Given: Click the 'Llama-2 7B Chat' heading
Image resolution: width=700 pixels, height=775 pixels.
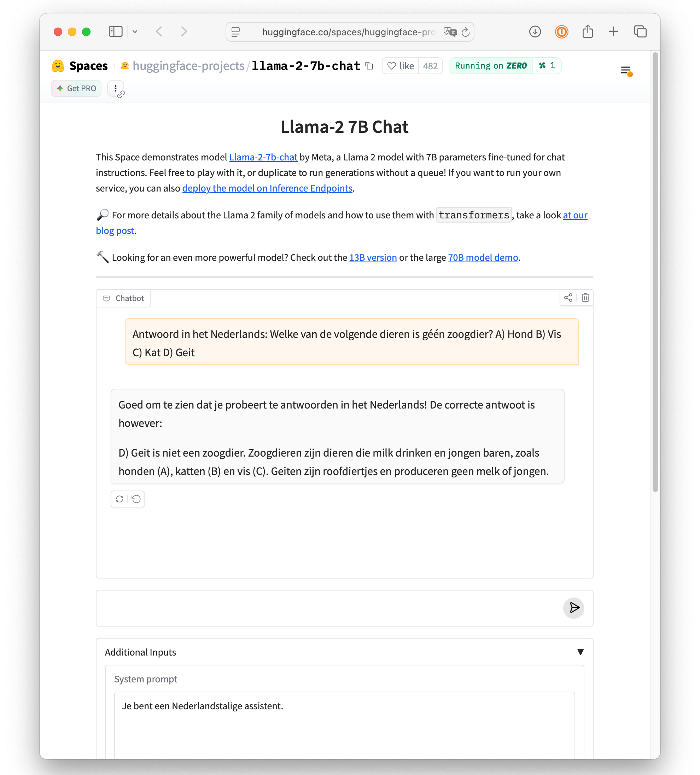Looking at the screenshot, I should pyautogui.click(x=345, y=127).
